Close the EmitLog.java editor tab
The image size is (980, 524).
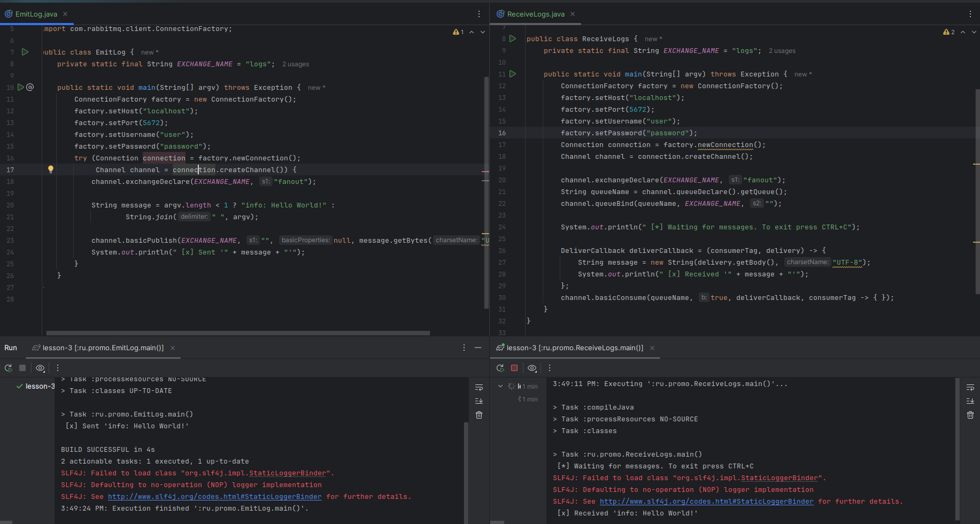(65, 14)
